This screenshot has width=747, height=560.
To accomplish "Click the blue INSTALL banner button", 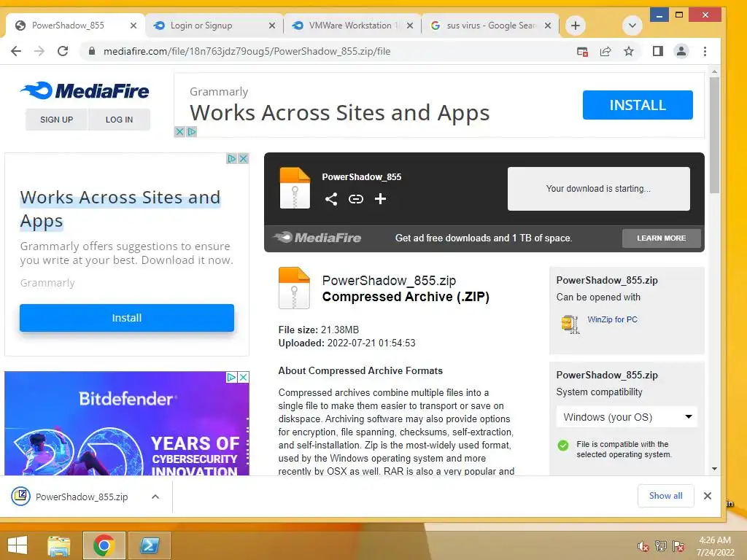I will (x=638, y=105).
